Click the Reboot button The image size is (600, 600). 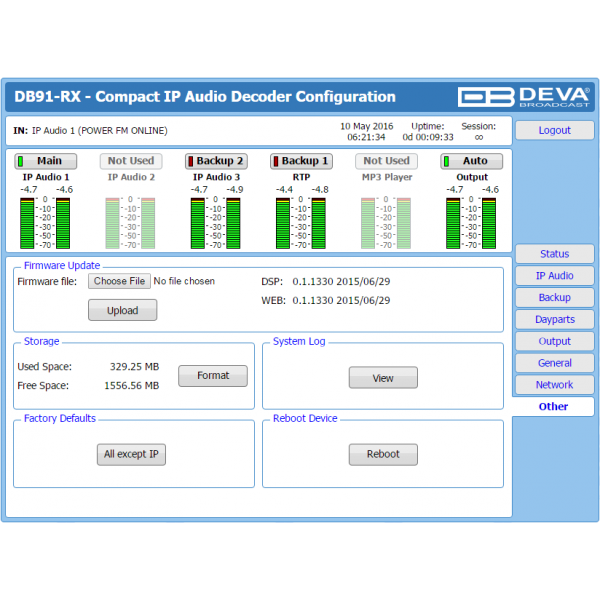coord(383,455)
